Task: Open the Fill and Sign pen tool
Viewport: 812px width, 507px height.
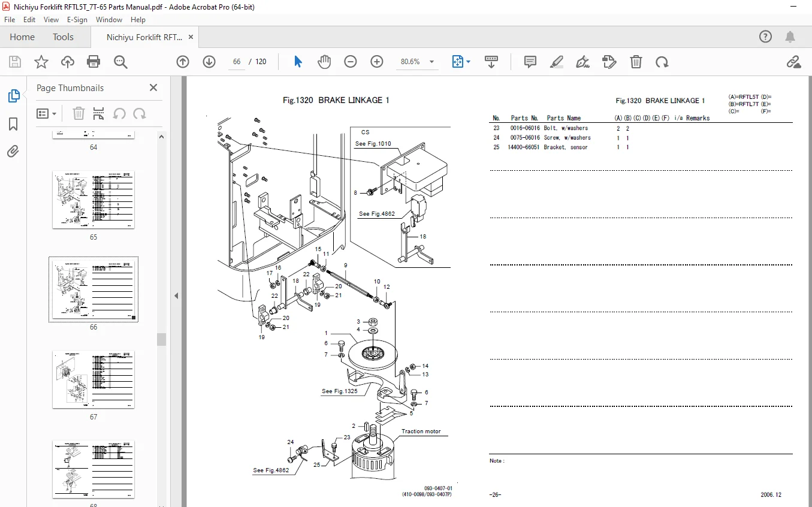Action: (x=582, y=62)
